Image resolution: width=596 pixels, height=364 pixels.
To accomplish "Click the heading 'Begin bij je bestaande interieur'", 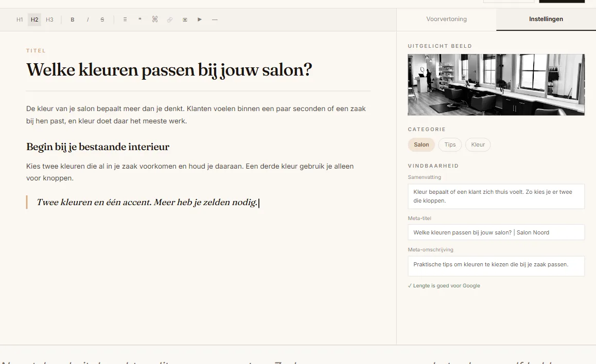I will point(98,147).
